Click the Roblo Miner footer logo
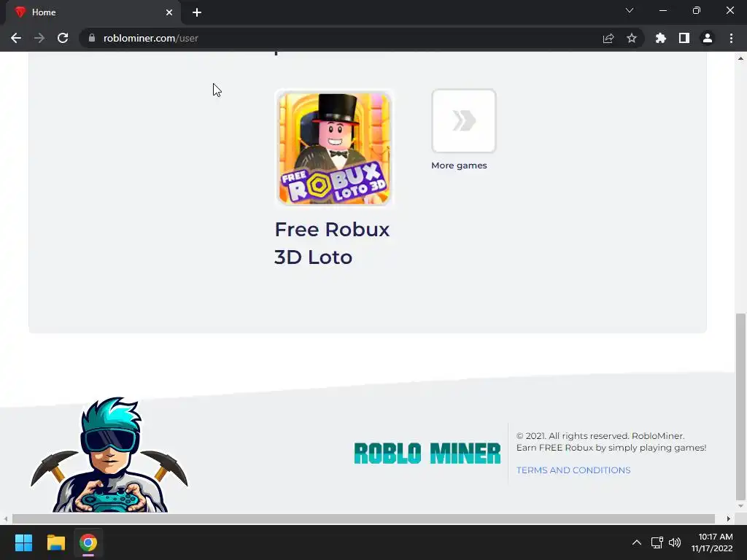Screen dimensions: 747x560 click(427, 453)
